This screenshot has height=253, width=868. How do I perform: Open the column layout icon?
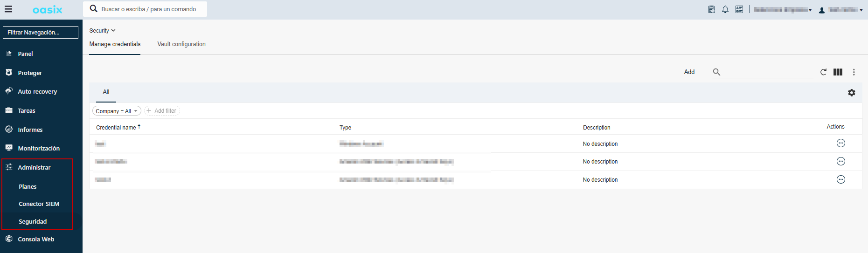[838, 72]
